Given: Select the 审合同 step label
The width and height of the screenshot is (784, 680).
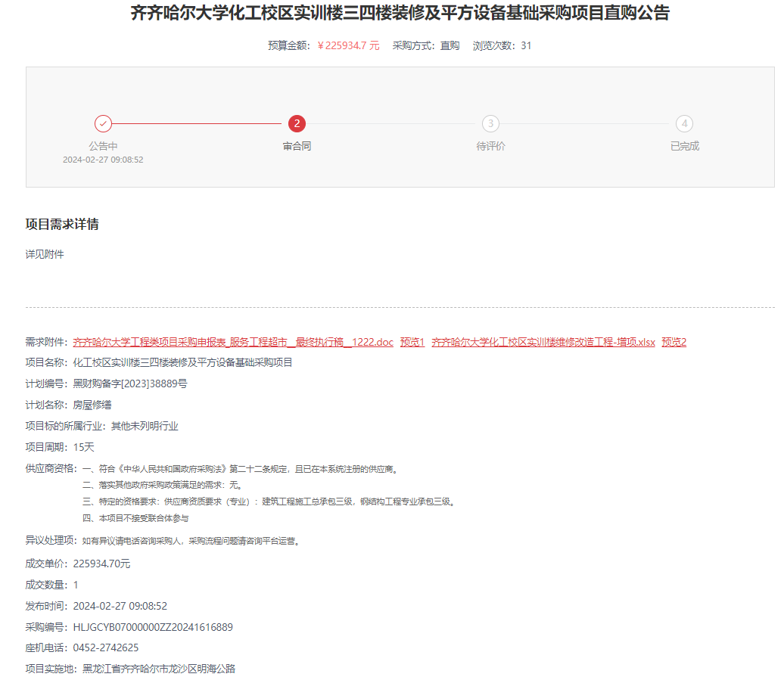Looking at the screenshot, I should tap(297, 146).
